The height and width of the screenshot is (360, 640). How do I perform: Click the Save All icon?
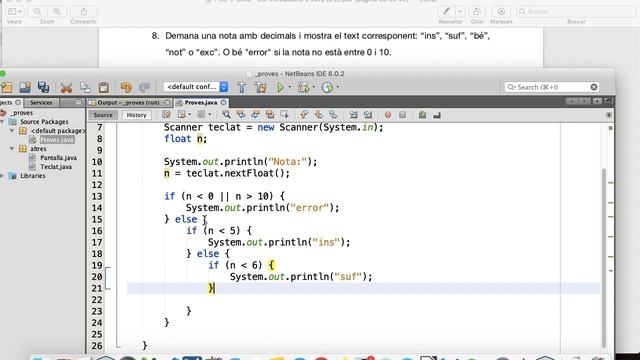click(x=43, y=87)
